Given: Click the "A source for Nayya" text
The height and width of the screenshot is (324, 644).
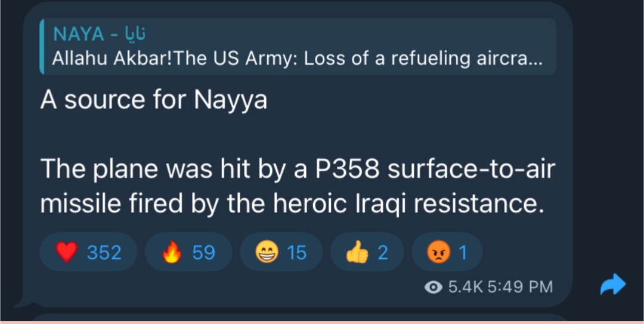Looking at the screenshot, I should tap(154, 100).
